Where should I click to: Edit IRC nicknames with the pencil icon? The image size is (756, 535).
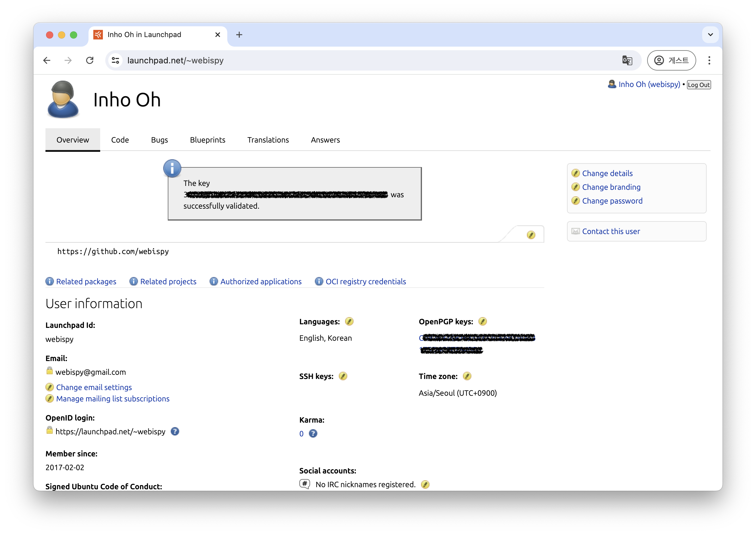[x=425, y=484]
